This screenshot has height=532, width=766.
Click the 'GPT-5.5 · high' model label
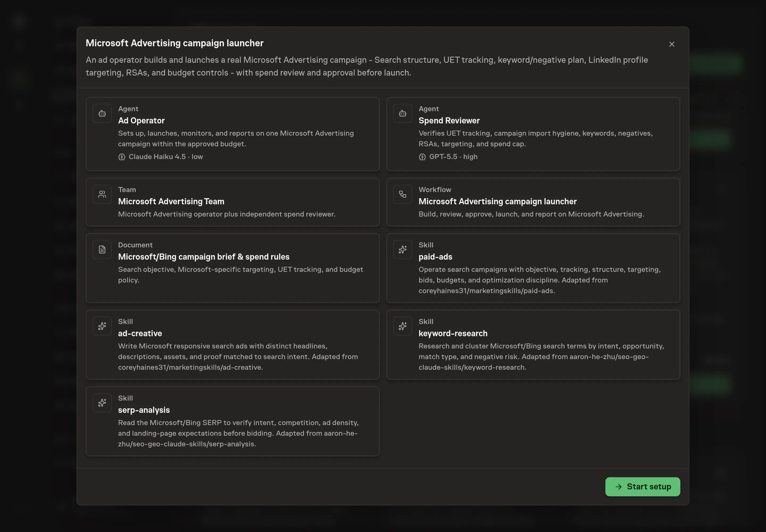point(453,157)
